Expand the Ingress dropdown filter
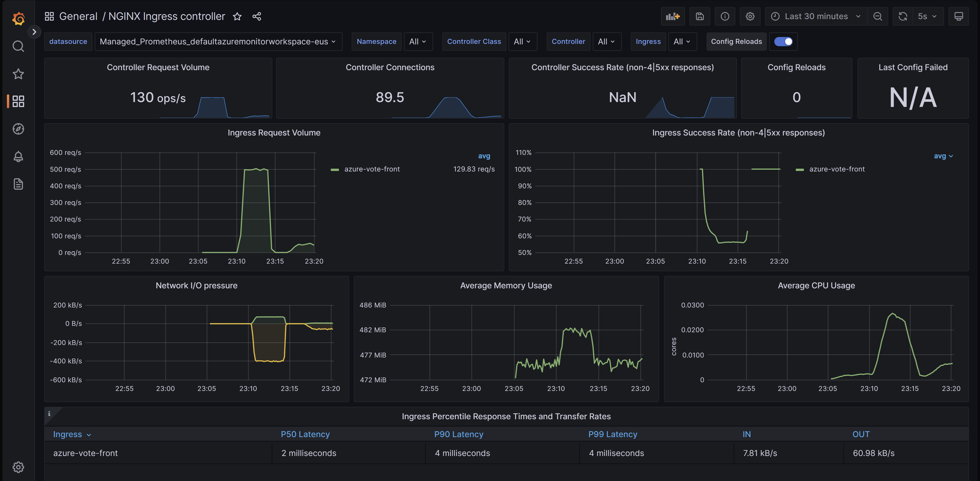Screen dimensions: 980x481 pyautogui.click(x=681, y=41)
